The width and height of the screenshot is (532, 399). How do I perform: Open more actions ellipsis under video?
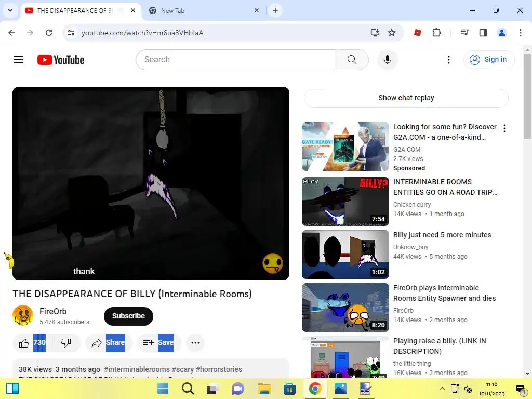pos(195,343)
